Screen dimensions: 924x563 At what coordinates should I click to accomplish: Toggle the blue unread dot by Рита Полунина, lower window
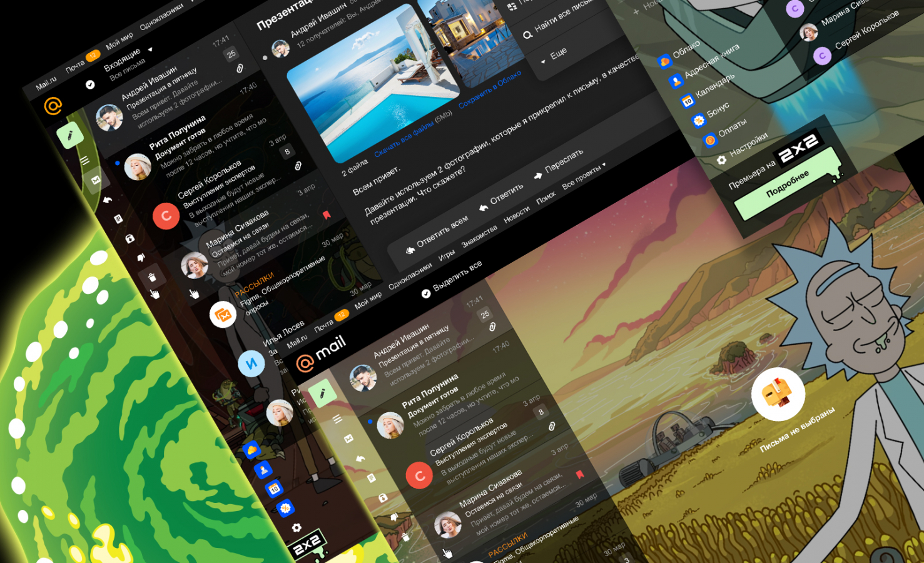[x=370, y=422]
